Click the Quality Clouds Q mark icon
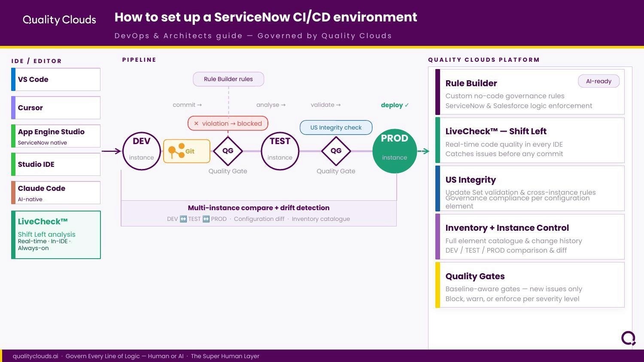Image resolution: width=644 pixels, height=362 pixels. click(x=629, y=338)
